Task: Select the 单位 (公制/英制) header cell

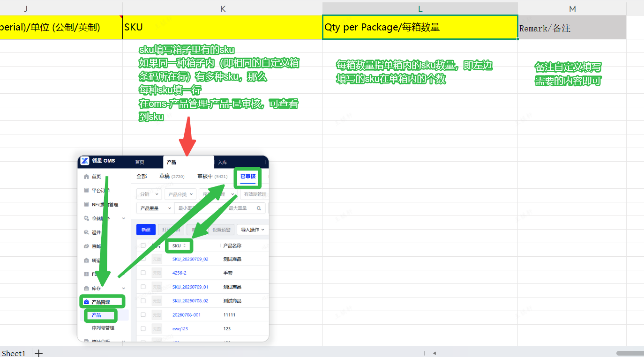Action: [x=61, y=27]
